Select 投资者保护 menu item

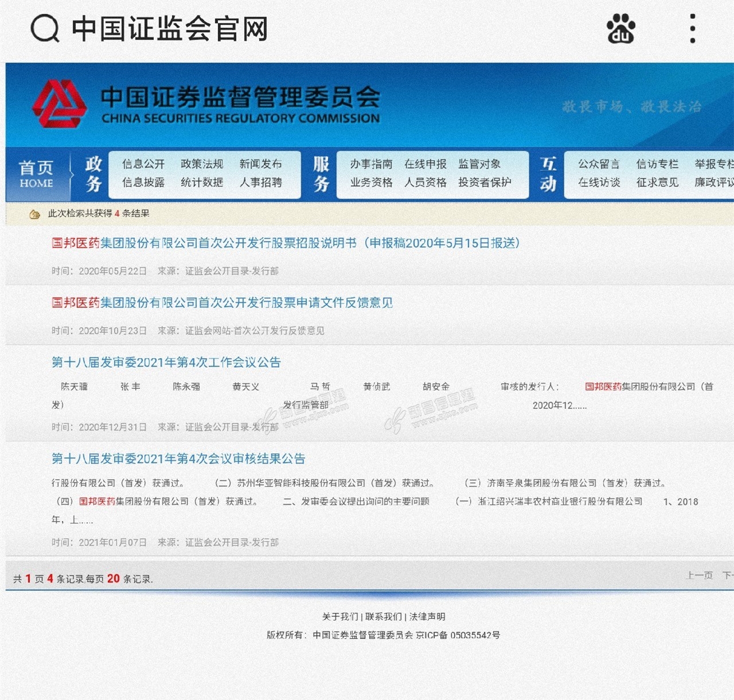(485, 182)
